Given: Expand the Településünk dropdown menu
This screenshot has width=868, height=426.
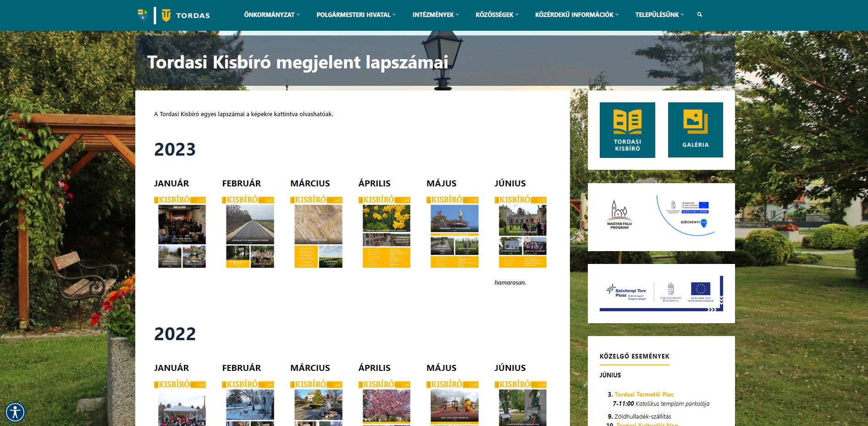Looking at the screenshot, I should coord(659,15).
